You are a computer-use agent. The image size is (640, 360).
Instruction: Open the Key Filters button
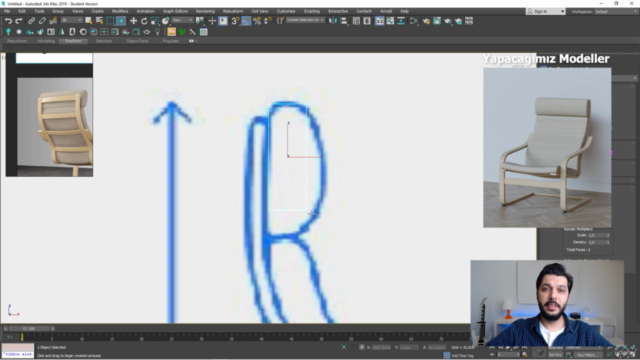pos(587,355)
